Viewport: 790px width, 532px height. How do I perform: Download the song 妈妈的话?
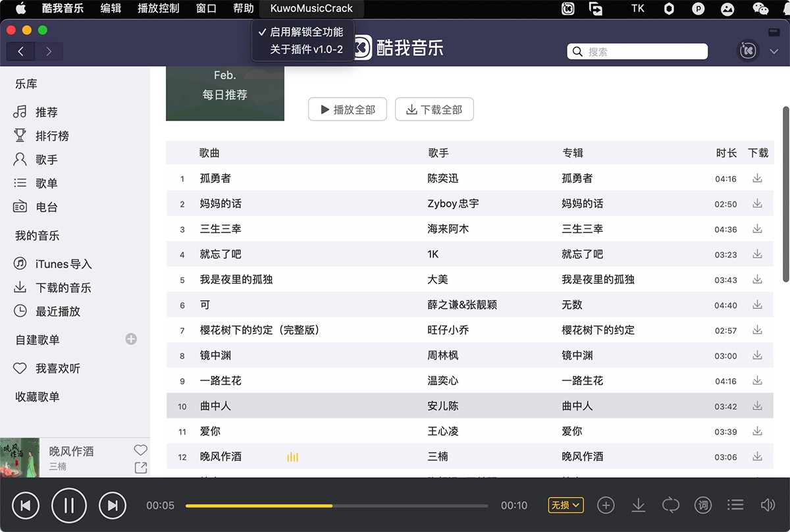pyautogui.click(x=757, y=203)
